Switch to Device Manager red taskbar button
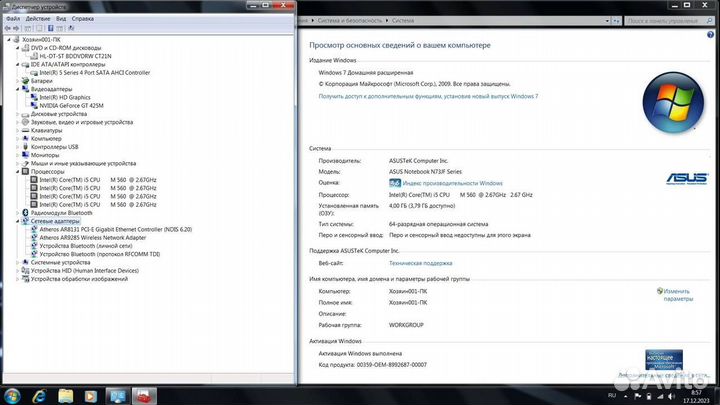Viewport: 720px width, 405px height. pyautogui.click(x=144, y=396)
